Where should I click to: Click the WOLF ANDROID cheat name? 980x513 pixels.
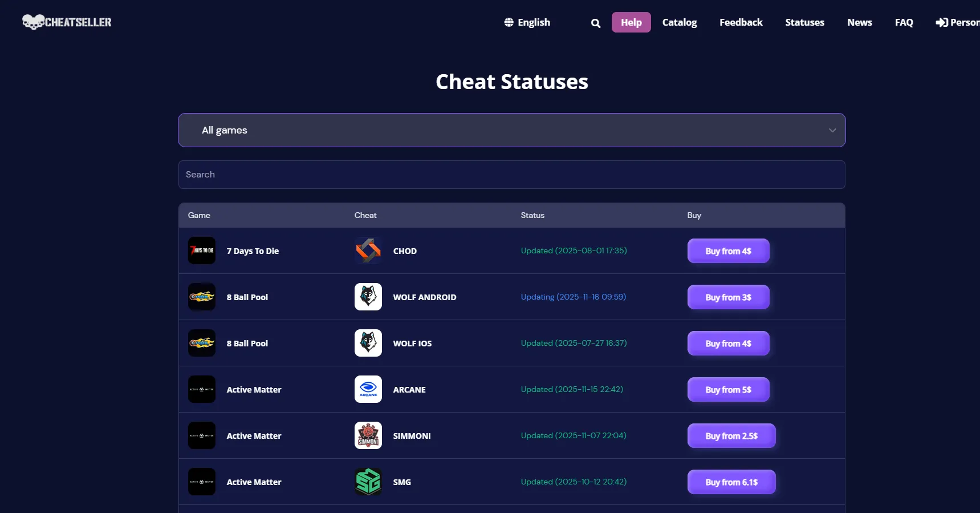(x=425, y=297)
